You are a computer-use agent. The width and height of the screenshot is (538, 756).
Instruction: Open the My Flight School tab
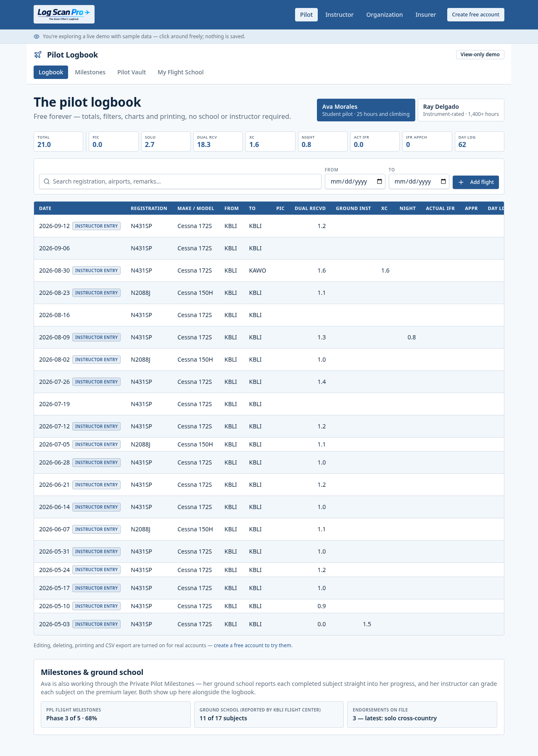pos(181,72)
